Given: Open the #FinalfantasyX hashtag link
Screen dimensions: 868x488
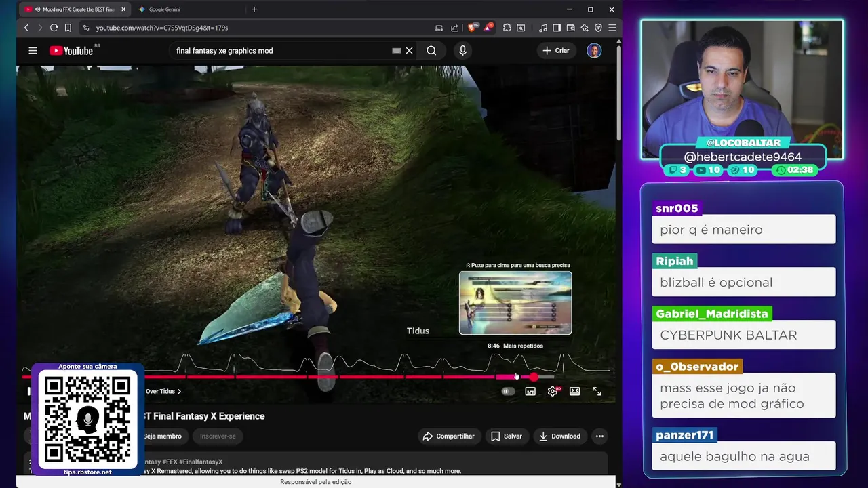Looking at the screenshot, I should [x=201, y=462].
